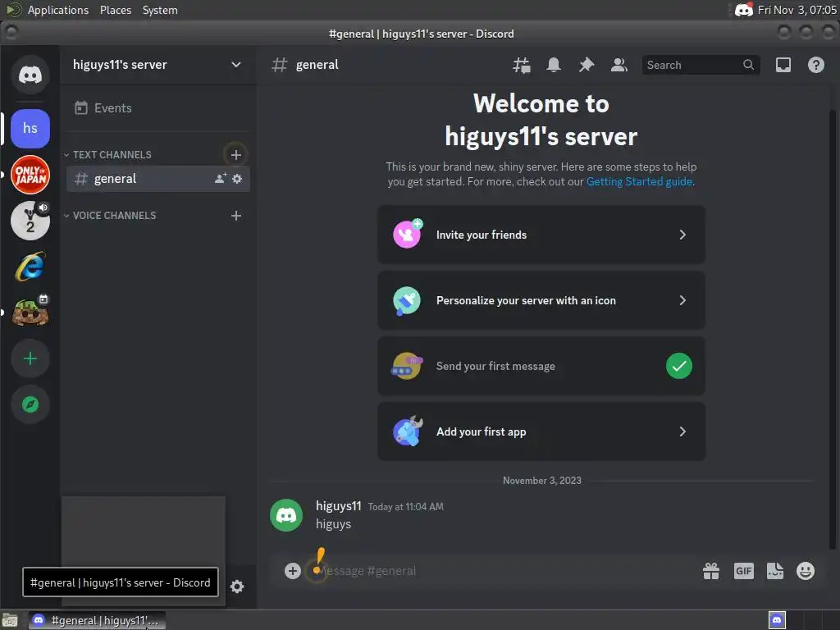Click the chat vertical scrollbar

tap(832, 330)
